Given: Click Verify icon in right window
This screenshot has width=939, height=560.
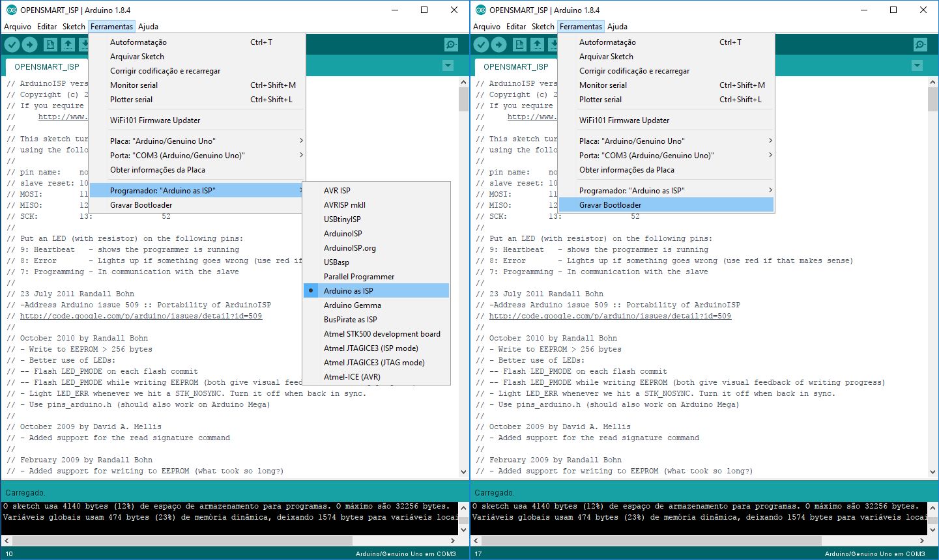Looking at the screenshot, I should pyautogui.click(x=481, y=44).
